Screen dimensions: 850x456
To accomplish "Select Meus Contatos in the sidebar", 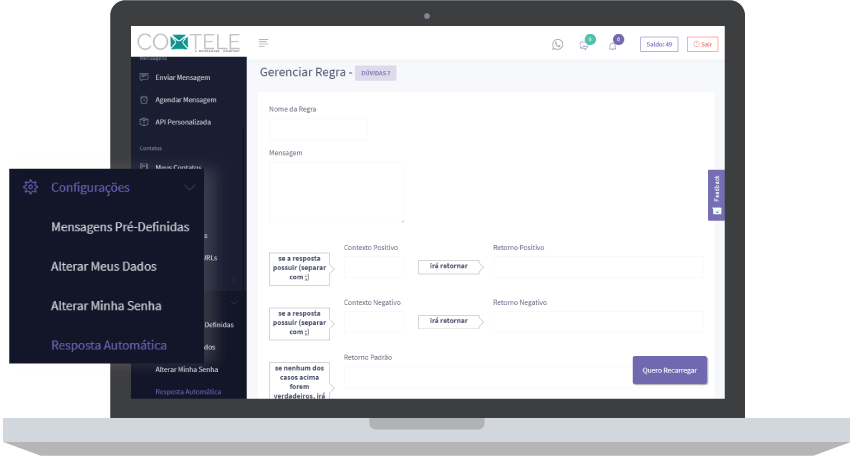I will [178, 167].
